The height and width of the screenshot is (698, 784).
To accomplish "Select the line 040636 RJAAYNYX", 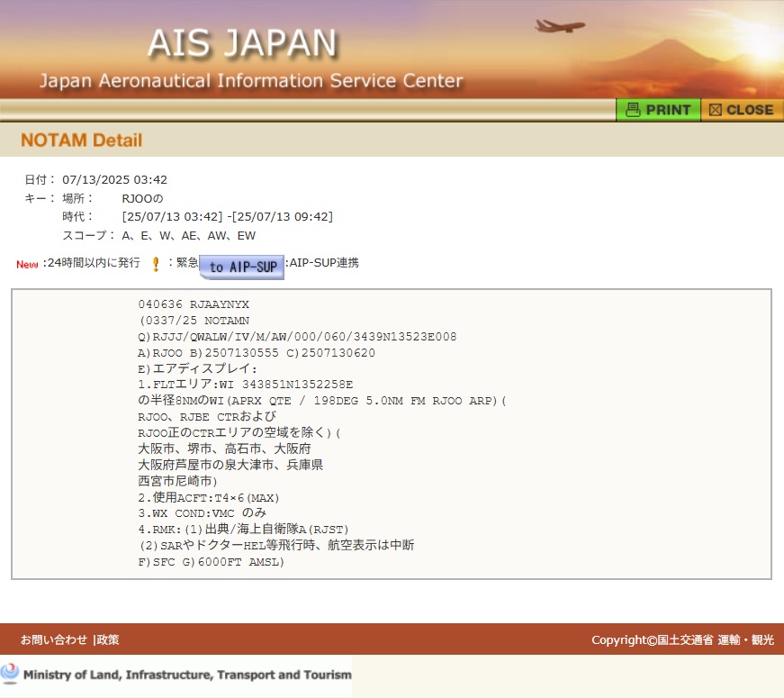I will 194,304.
